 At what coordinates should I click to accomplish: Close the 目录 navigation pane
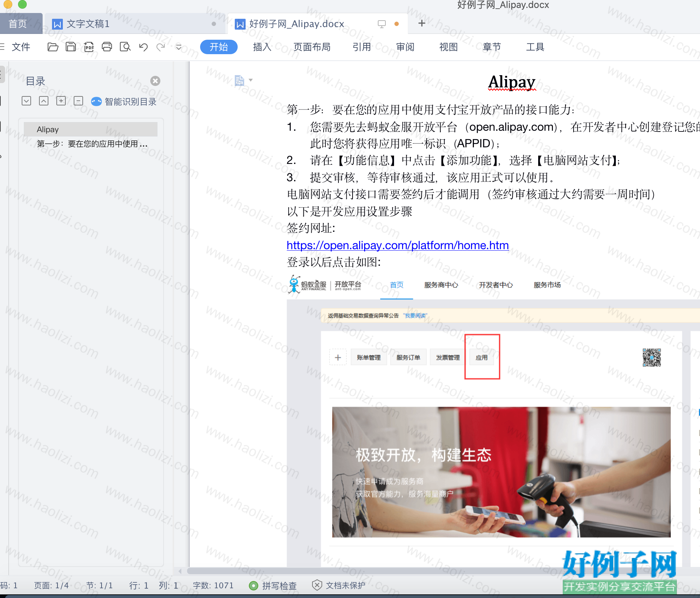[x=155, y=81]
